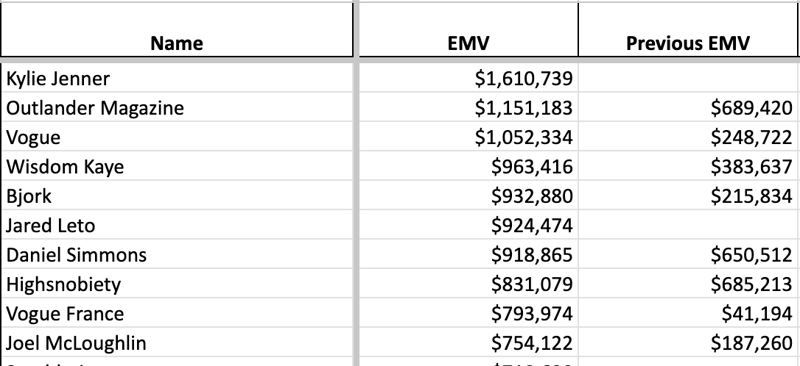The width and height of the screenshot is (800, 366).
Task: Select the Vogue France Previous EMV $41,194
Action: [x=687, y=313]
